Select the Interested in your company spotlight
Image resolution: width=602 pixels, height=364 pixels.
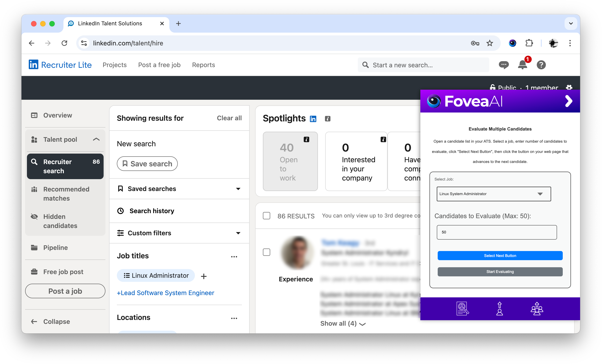tap(356, 161)
